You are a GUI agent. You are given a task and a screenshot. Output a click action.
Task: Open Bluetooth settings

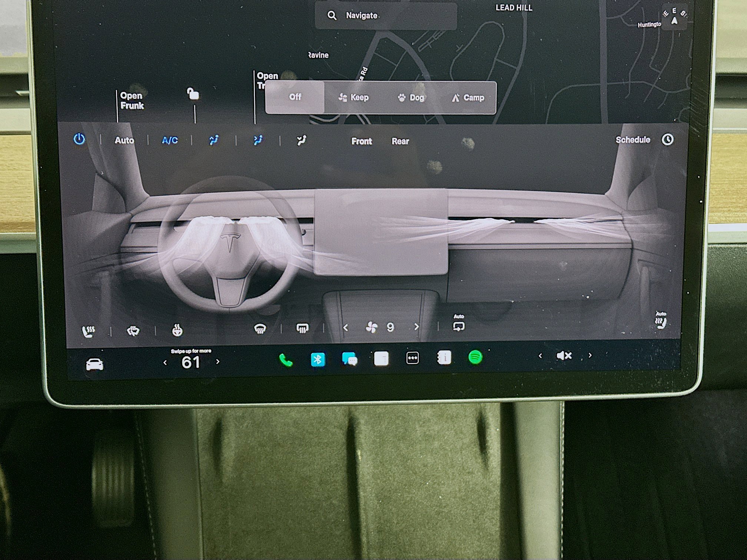click(x=318, y=358)
